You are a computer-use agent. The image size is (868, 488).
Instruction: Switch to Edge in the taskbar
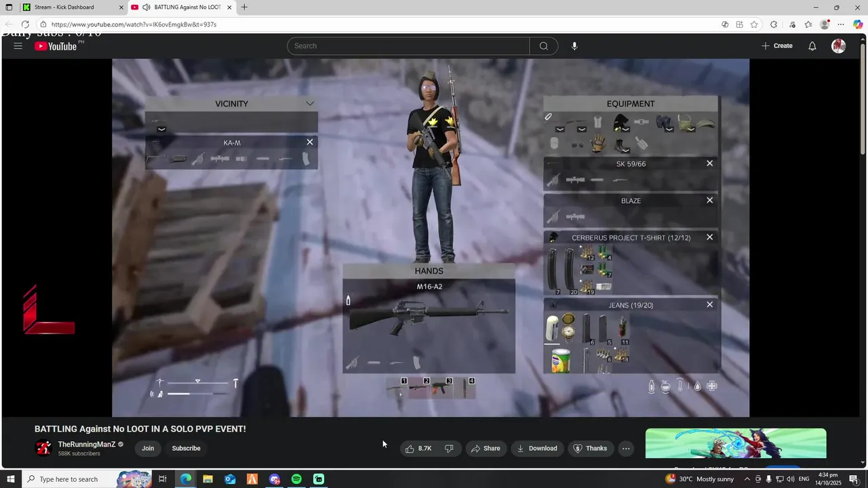click(185, 479)
